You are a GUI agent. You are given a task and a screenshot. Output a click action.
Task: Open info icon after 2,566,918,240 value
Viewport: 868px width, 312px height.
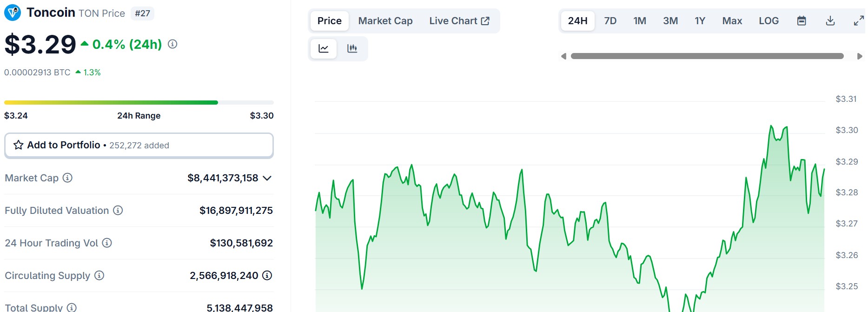point(267,275)
